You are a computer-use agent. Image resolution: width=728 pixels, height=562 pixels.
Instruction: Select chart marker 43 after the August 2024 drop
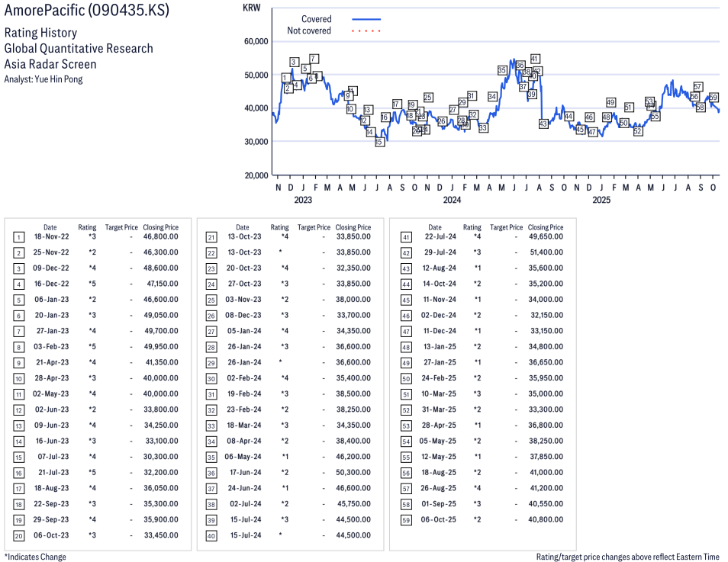(x=543, y=124)
